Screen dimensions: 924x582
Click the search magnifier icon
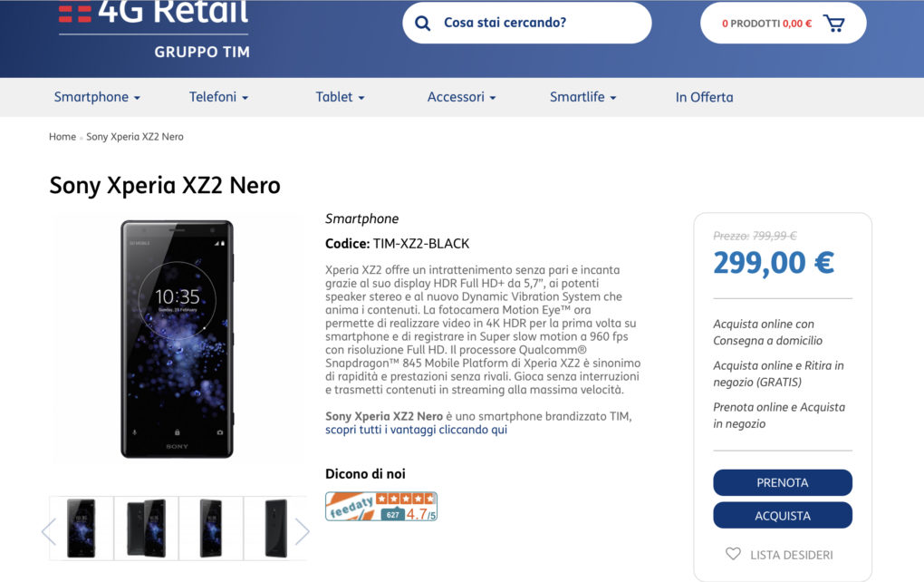[x=422, y=23]
